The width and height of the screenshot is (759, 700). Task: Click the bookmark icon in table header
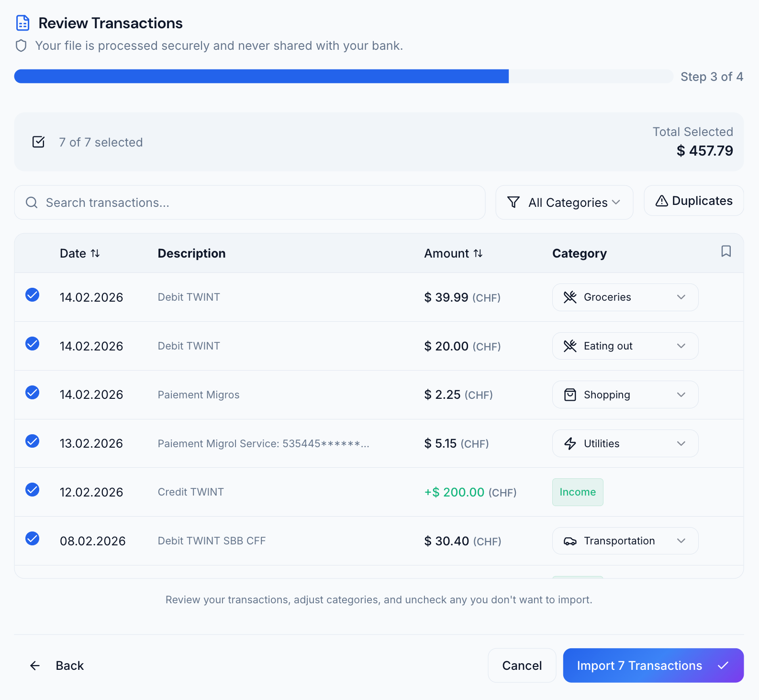pos(726,251)
